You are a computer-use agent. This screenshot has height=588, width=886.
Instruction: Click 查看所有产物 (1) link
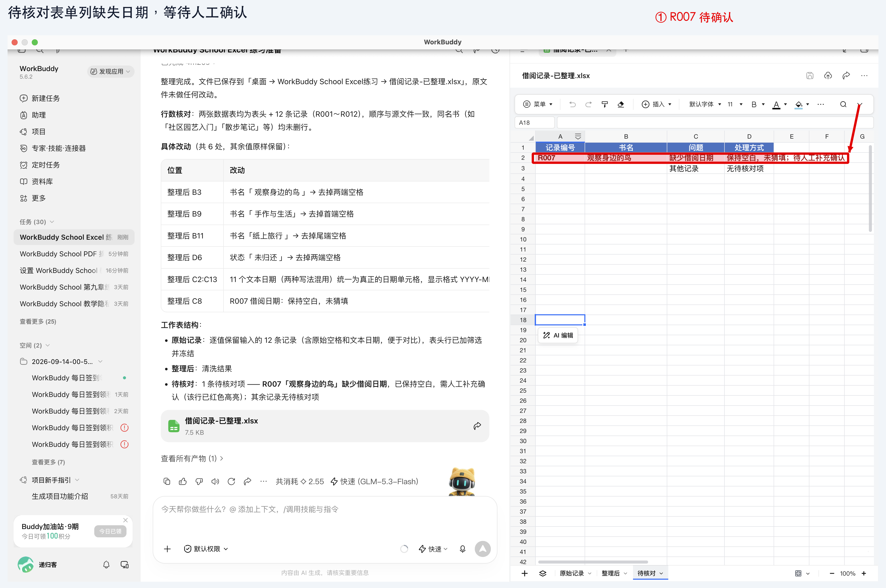click(192, 458)
